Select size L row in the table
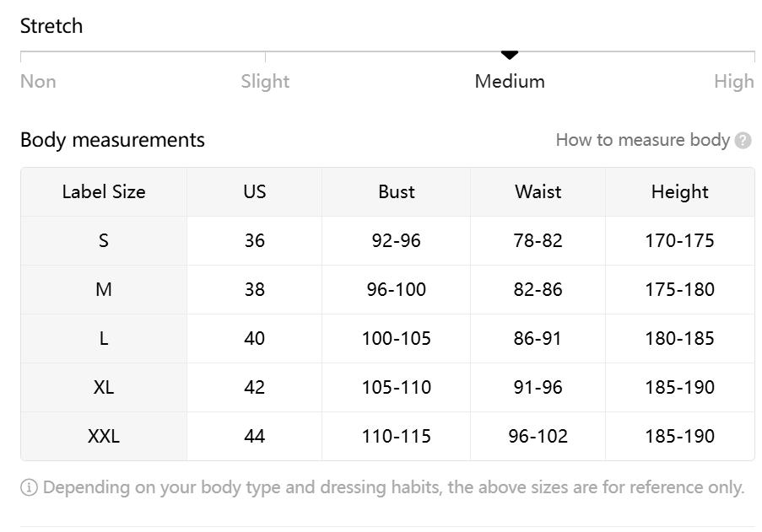762x532 pixels. (103, 338)
